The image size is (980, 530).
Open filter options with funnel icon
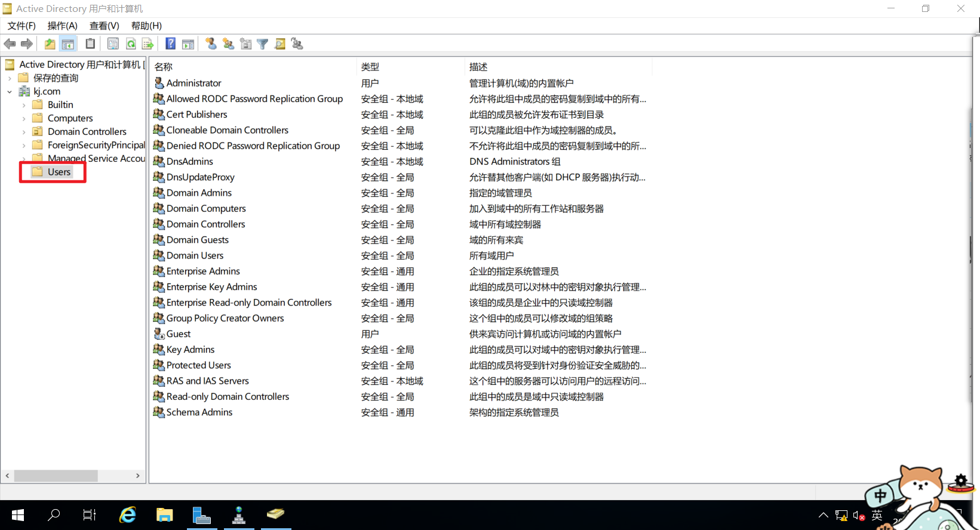263,44
